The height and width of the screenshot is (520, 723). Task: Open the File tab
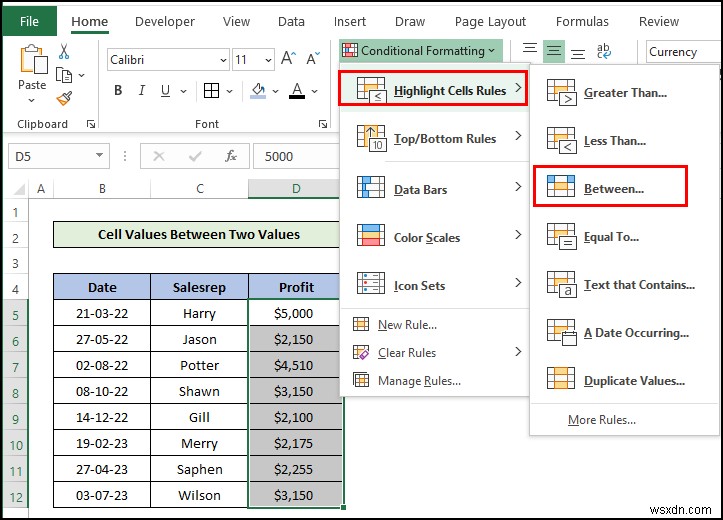(29, 21)
